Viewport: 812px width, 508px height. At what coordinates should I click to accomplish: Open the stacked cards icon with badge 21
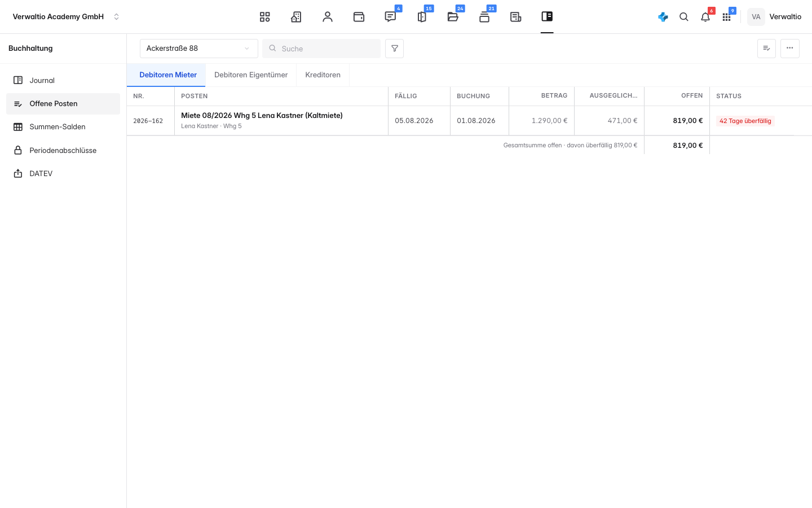point(484,17)
